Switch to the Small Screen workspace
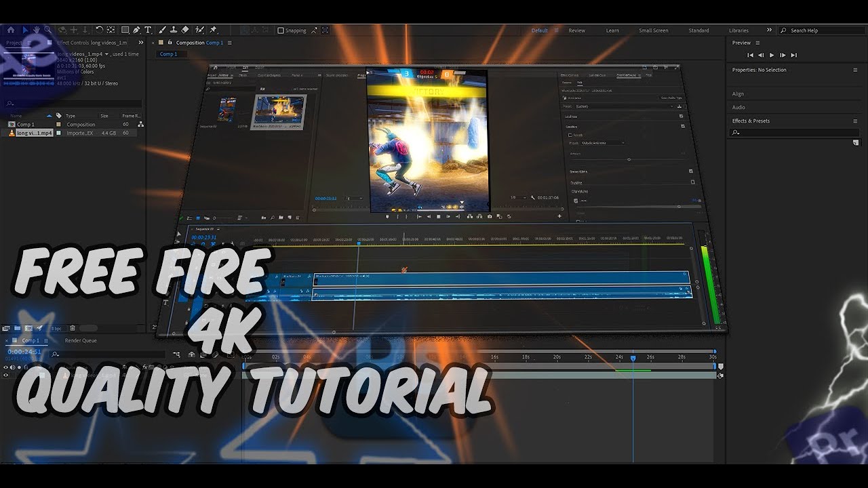The width and height of the screenshot is (868, 488). pyautogui.click(x=653, y=30)
